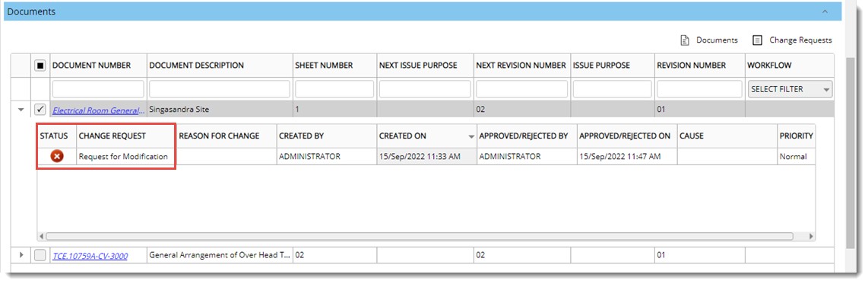Open the Electrical Room General document link
Viewport: 868px width, 284px height.
(98, 110)
